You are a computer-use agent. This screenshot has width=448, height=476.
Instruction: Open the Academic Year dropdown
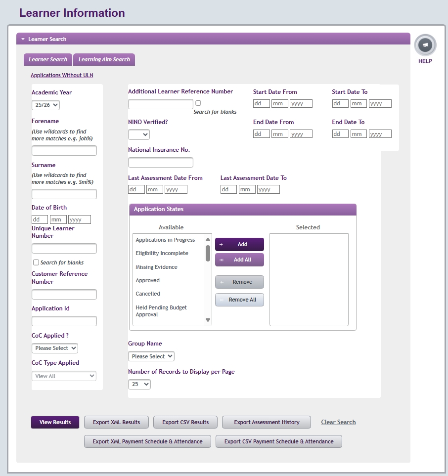(x=45, y=105)
